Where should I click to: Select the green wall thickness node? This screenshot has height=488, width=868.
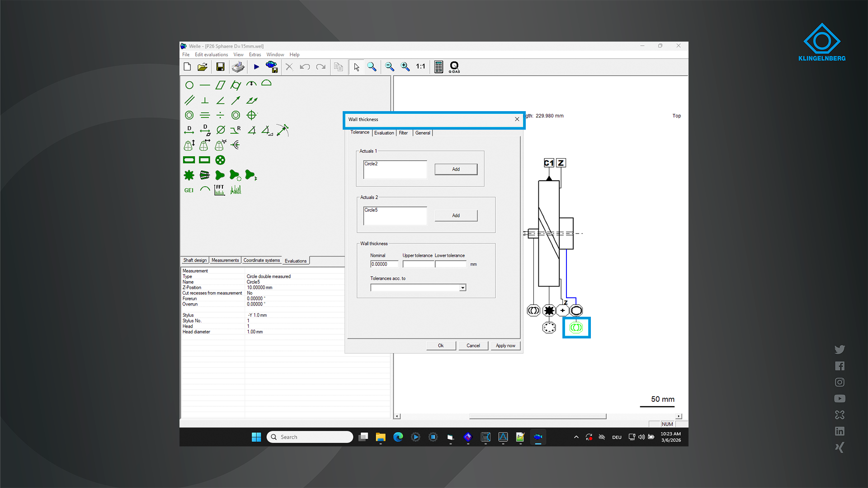(576, 328)
